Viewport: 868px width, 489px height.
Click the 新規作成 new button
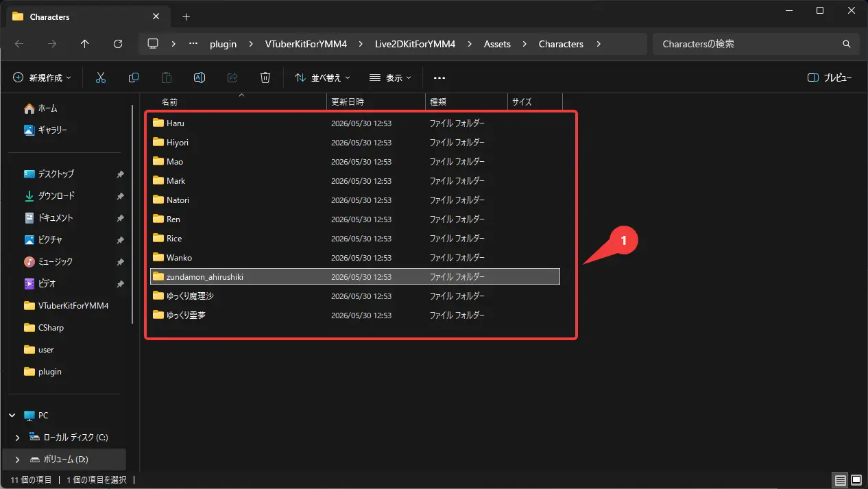(x=42, y=77)
